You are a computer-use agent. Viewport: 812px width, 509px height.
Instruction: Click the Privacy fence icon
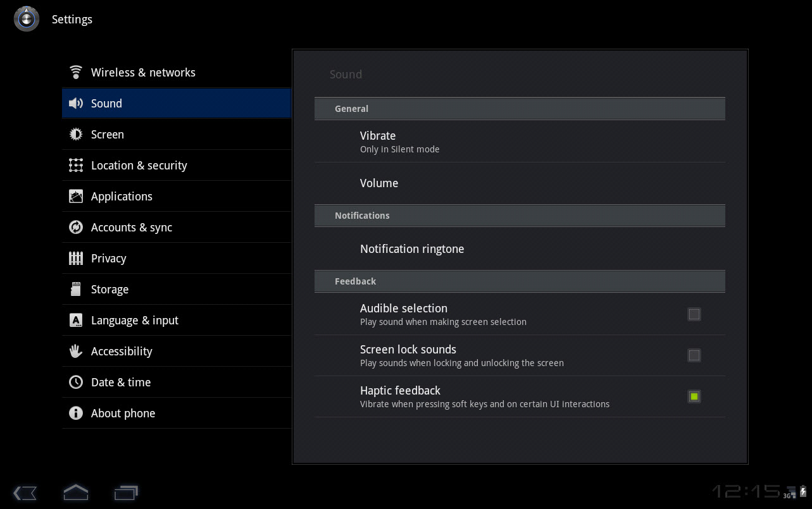pos(76,258)
